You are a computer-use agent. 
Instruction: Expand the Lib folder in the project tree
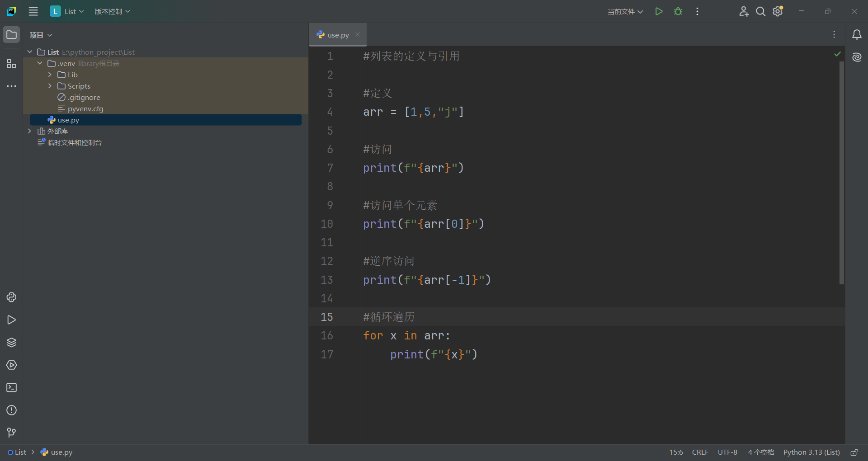coord(49,75)
